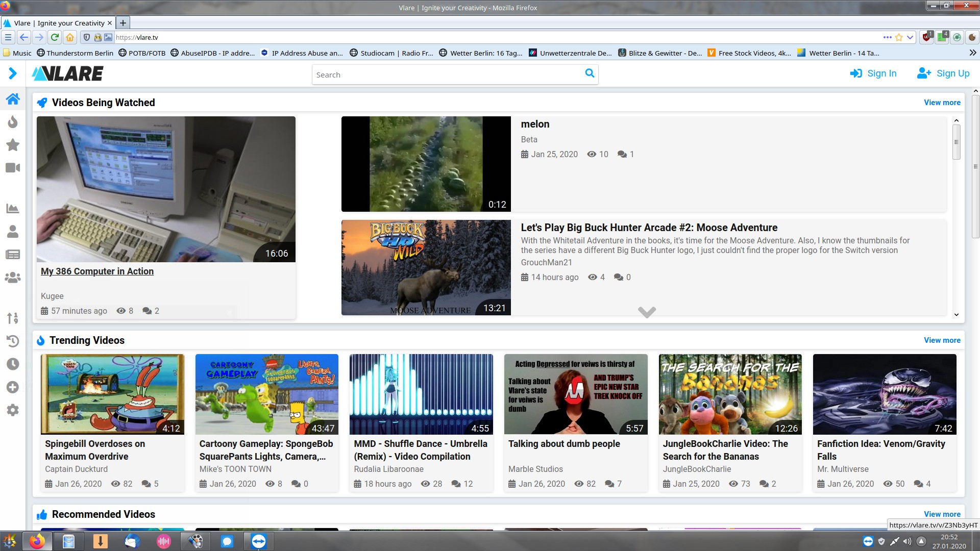Viewport: 980px width, 551px height.
Task: Click the star icon in sidebar
Action: [13, 145]
